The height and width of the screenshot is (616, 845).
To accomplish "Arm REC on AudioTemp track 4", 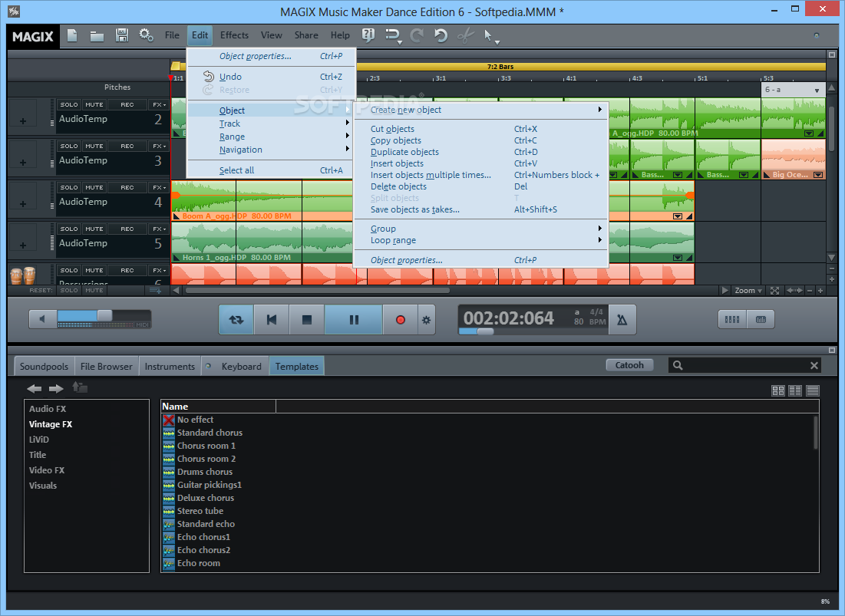I will tap(127, 187).
